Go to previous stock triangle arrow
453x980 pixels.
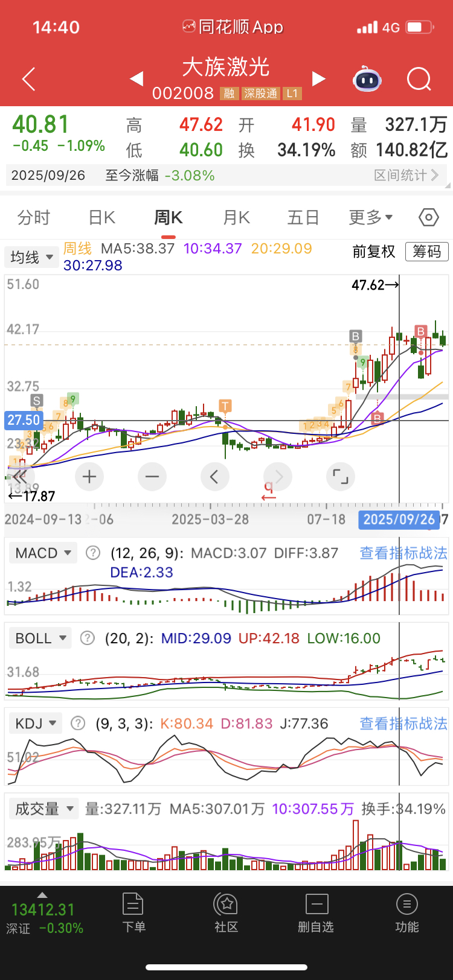(137, 79)
